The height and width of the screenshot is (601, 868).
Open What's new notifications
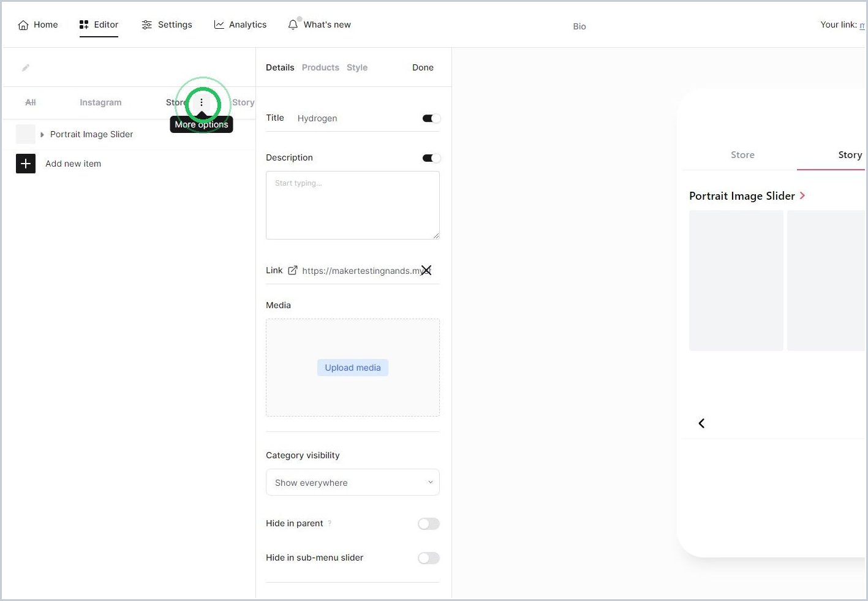pyautogui.click(x=320, y=25)
